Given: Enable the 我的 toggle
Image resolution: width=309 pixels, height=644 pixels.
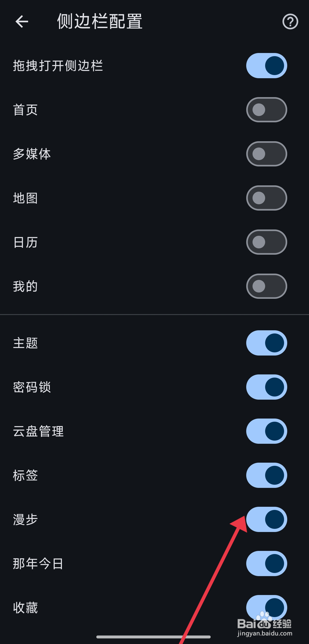Looking at the screenshot, I should 267,286.
